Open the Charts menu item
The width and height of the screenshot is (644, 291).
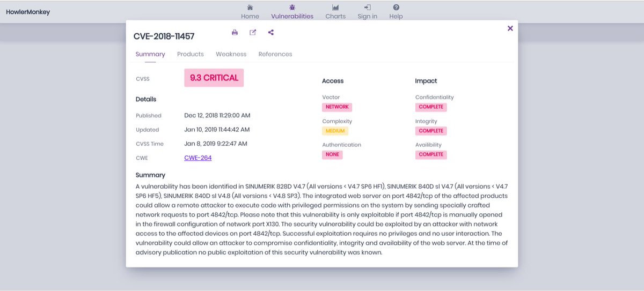[335, 16]
